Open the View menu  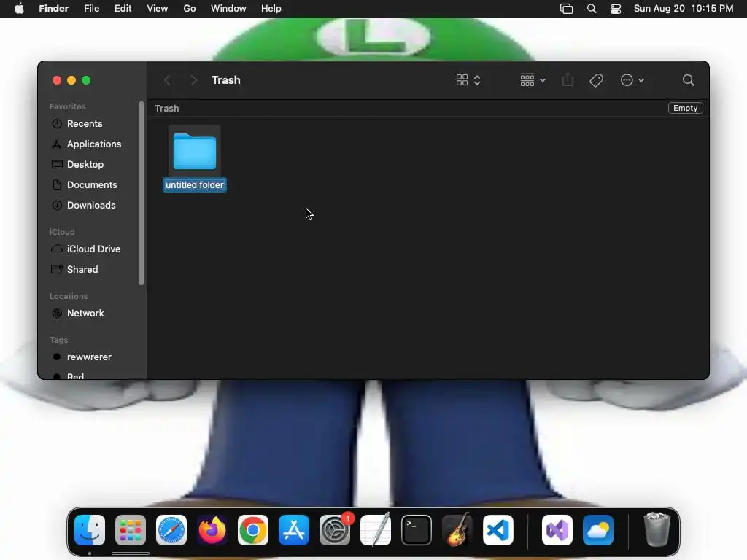[158, 9]
